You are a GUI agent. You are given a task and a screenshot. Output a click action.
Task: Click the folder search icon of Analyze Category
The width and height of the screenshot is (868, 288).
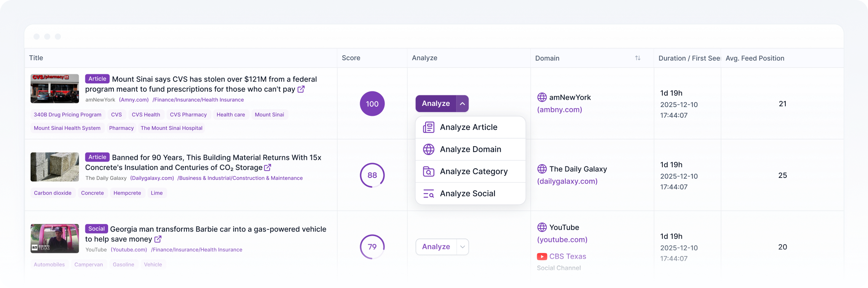pos(429,171)
